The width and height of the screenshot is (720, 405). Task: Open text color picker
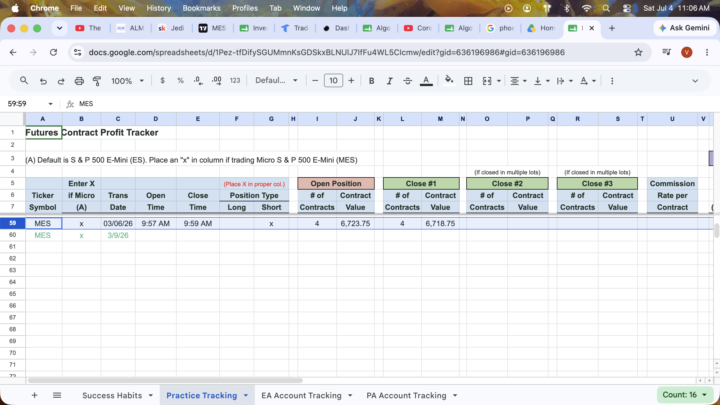pos(426,81)
